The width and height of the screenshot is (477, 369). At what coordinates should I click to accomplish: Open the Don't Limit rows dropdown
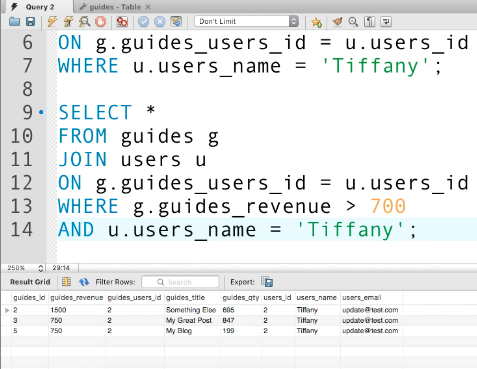[246, 21]
